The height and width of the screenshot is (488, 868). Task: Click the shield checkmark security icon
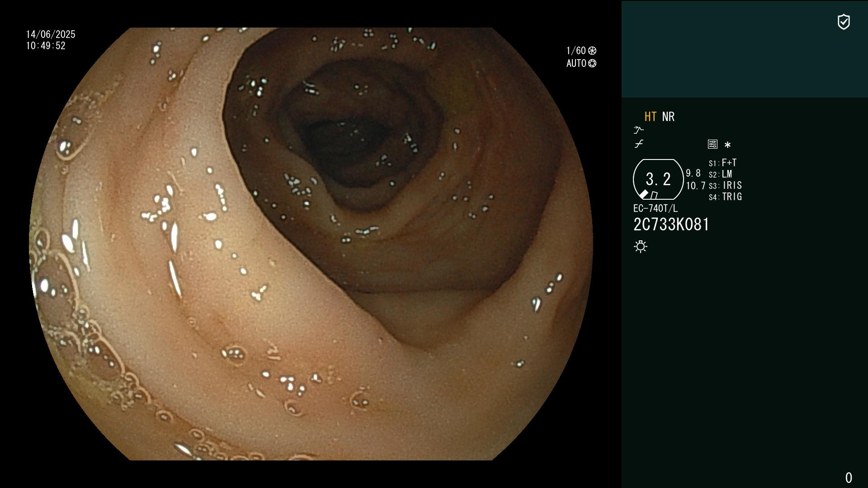[x=844, y=22]
